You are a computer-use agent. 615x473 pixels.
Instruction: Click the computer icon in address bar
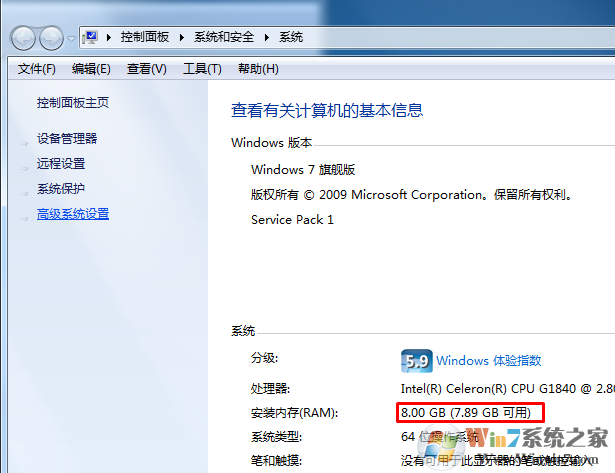point(90,37)
